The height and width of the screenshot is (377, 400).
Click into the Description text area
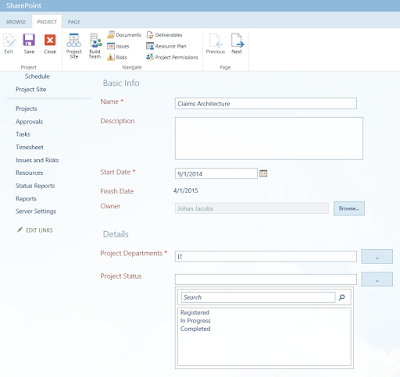click(x=269, y=138)
